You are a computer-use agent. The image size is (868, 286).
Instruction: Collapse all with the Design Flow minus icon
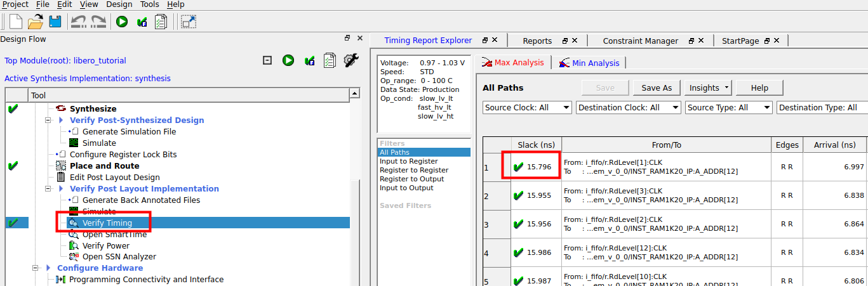click(x=267, y=60)
